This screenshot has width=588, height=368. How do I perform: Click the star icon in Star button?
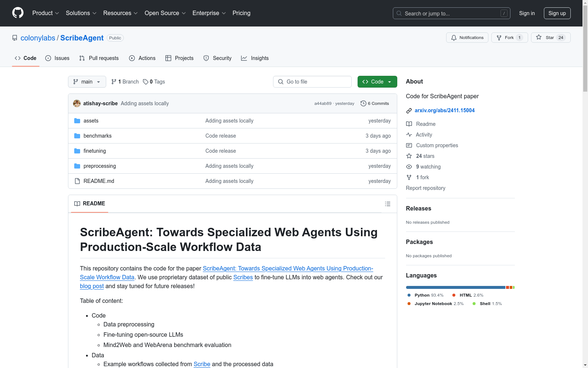539,37
